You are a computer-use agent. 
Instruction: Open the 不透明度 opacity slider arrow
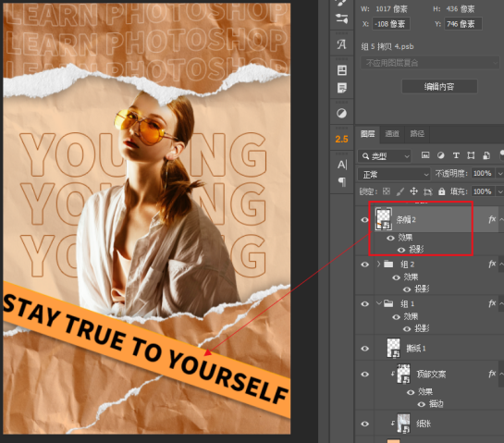pos(499,174)
